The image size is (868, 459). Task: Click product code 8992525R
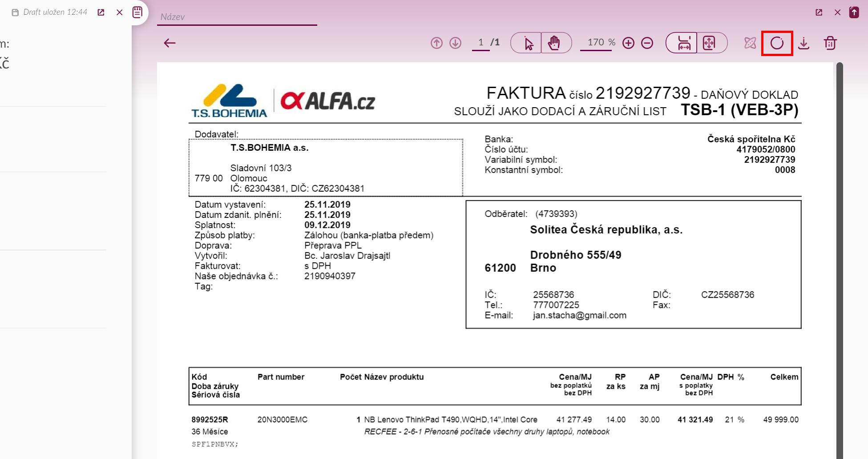(x=210, y=419)
